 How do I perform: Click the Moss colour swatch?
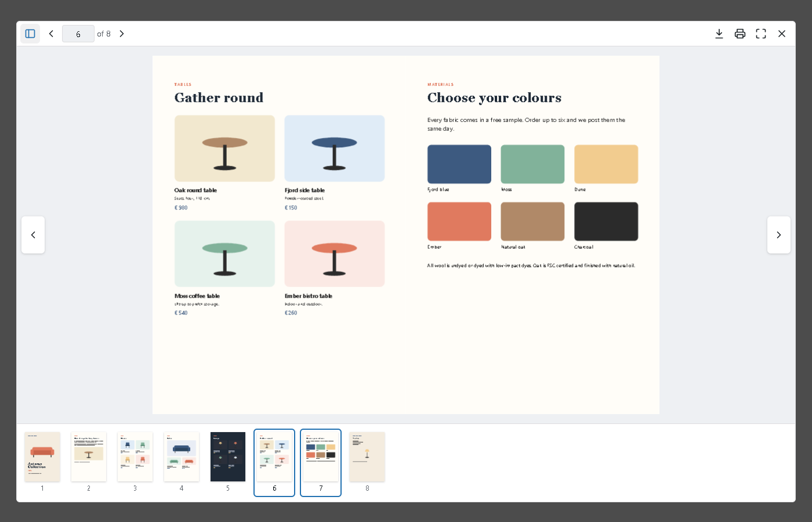(x=532, y=164)
